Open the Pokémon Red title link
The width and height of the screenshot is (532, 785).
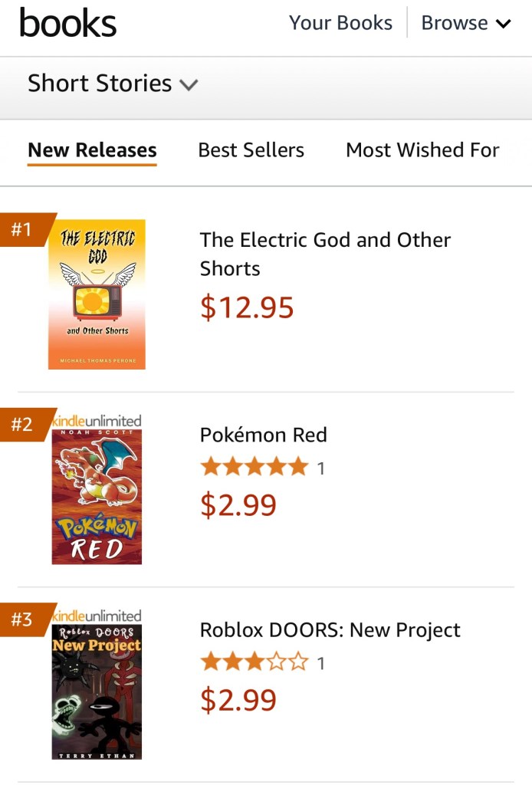(x=263, y=435)
